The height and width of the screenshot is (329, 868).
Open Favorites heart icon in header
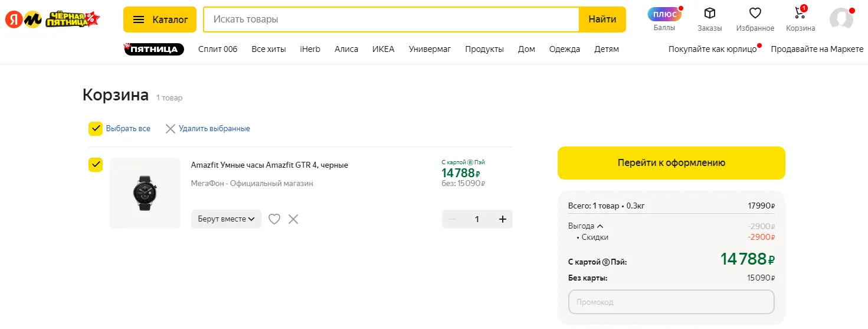click(755, 14)
